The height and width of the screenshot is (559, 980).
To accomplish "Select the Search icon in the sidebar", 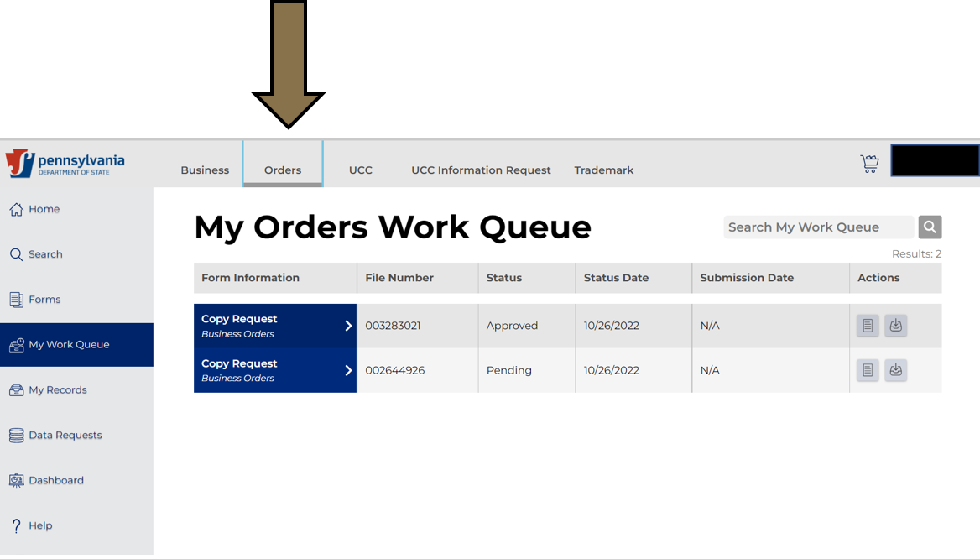I will 15,254.
